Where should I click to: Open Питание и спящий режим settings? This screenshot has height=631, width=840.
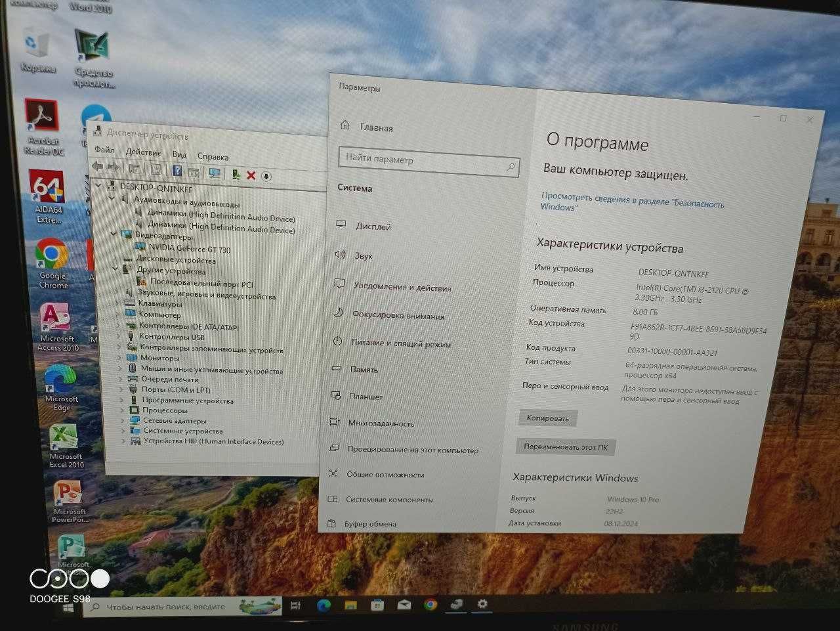(x=400, y=343)
